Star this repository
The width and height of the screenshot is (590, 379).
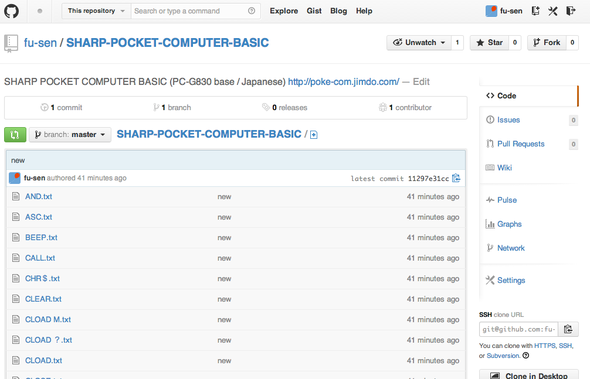click(489, 43)
